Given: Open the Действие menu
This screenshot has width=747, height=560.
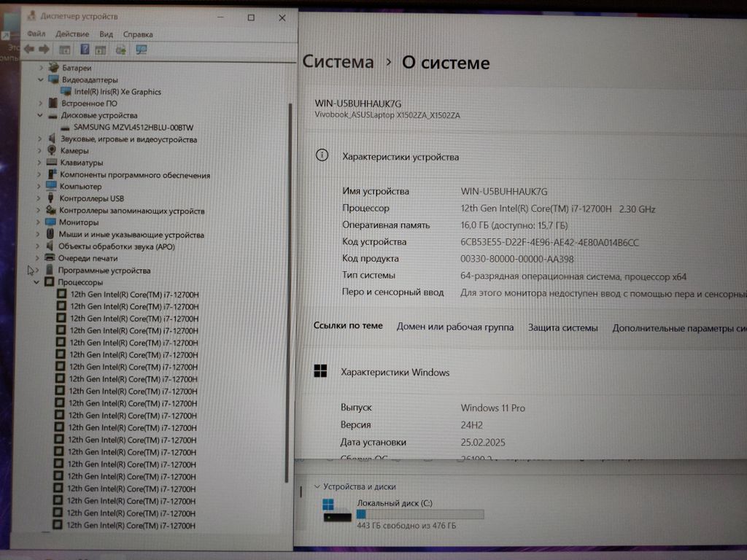Looking at the screenshot, I should click(x=72, y=34).
